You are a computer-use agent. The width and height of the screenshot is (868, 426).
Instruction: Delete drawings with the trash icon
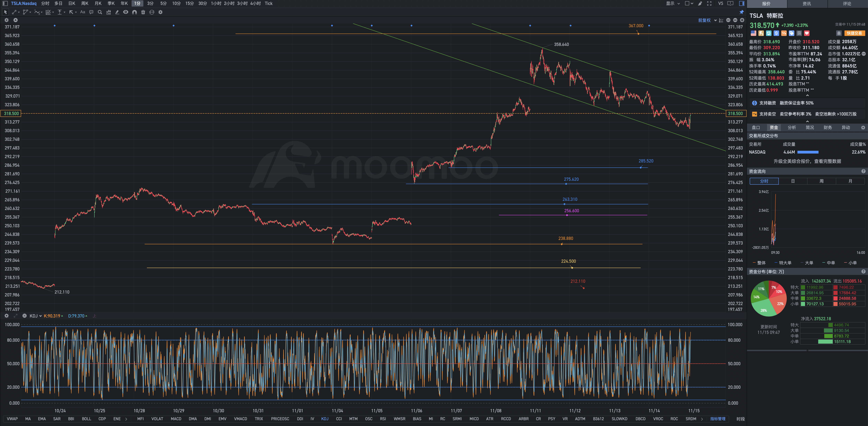tap(143, 12)
